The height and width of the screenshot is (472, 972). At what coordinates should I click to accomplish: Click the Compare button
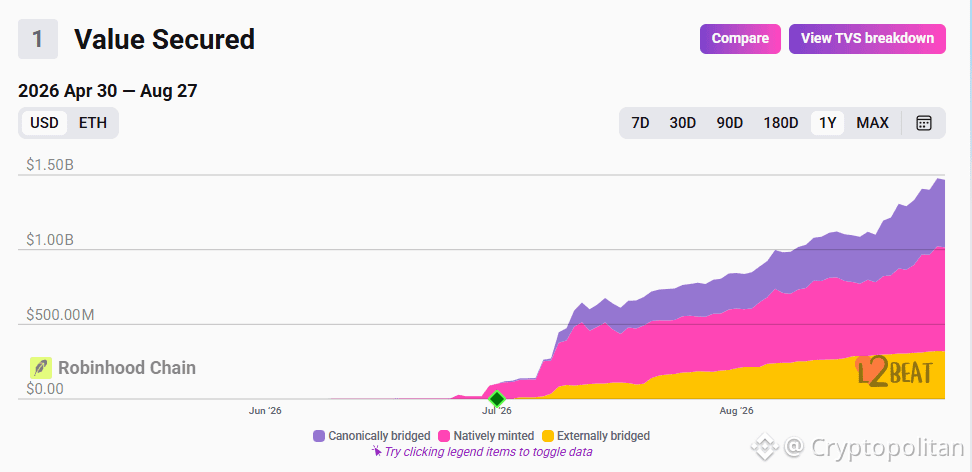coord(740,38)
